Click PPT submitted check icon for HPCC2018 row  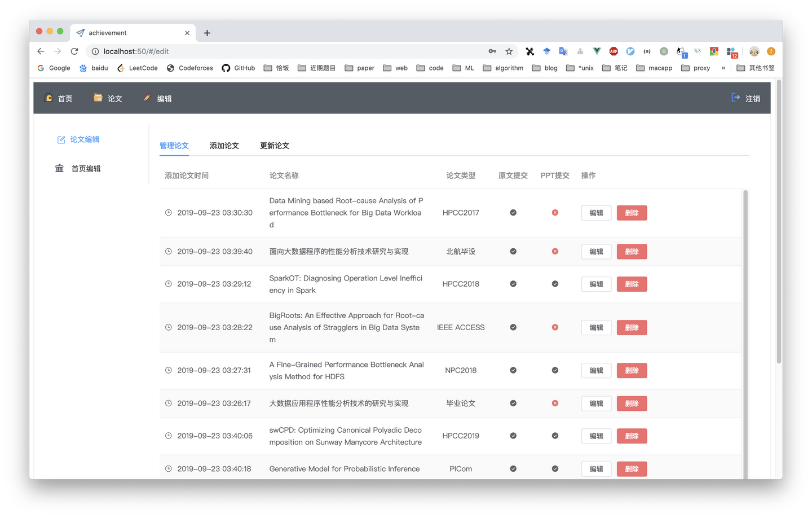click(555, 284)
